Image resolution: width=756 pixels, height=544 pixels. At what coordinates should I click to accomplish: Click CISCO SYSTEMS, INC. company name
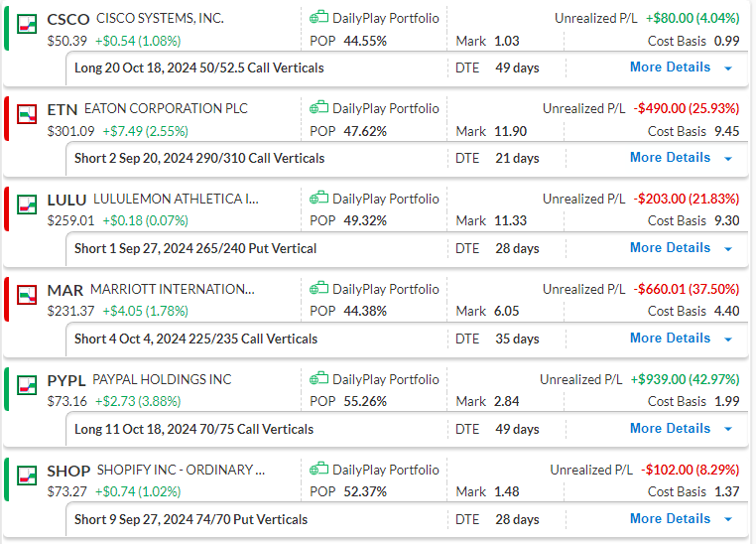160,18
